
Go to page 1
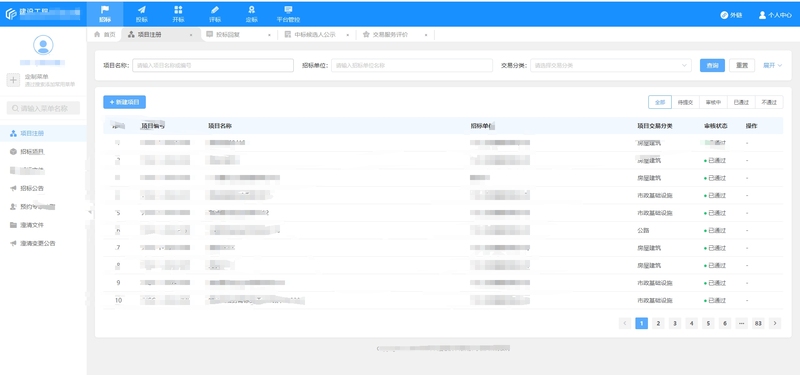(x=641, y=323)
